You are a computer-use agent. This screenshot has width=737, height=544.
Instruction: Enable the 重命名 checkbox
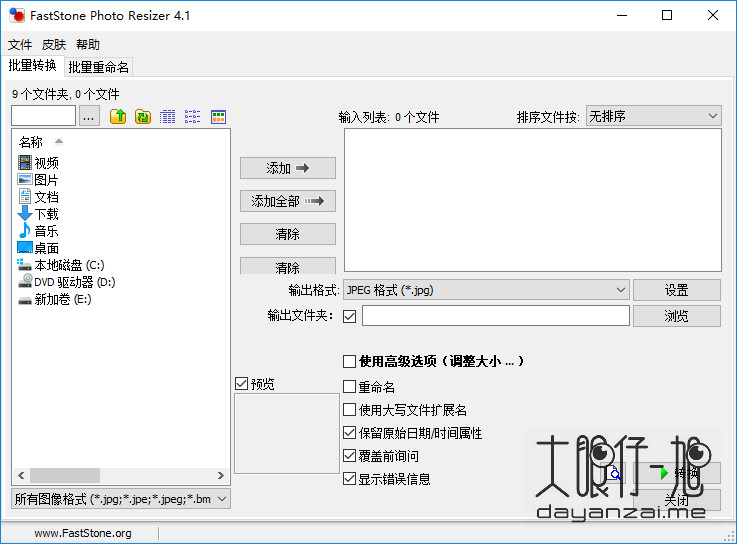tap(349, 386)
